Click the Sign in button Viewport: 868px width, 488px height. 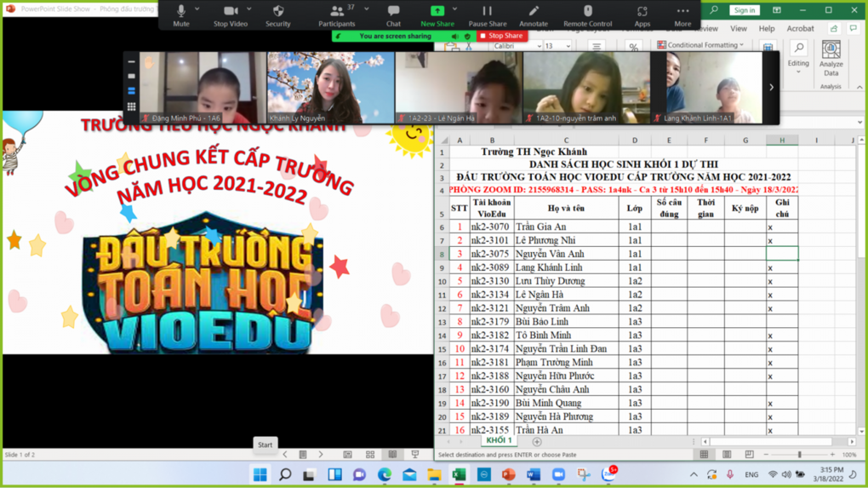coord(744,10)
